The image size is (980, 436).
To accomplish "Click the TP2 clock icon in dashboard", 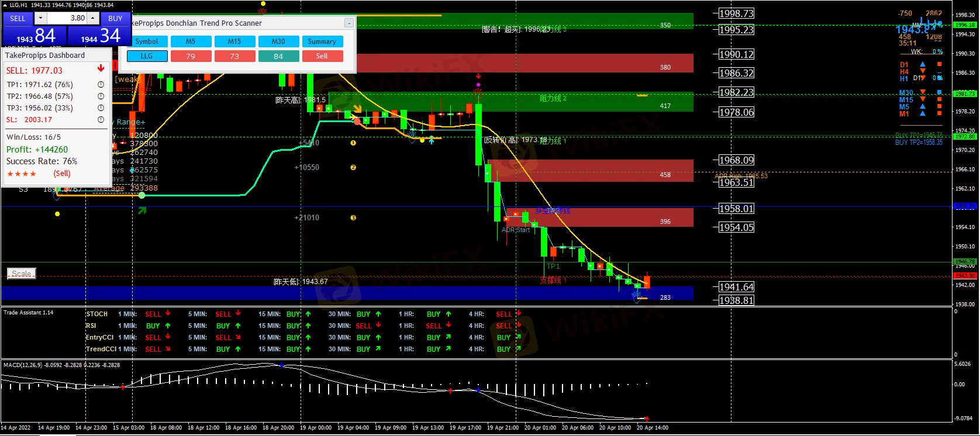I will [x=101, y=96].
